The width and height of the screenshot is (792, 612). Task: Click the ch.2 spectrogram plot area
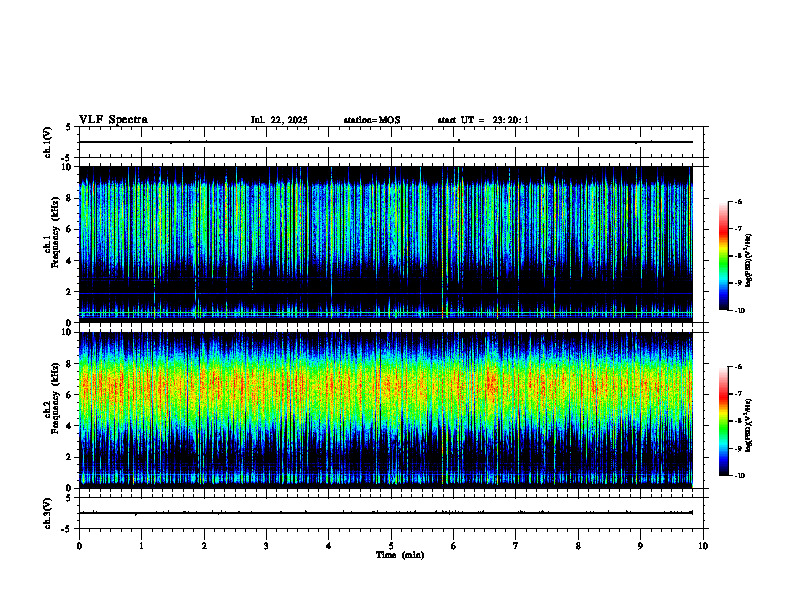pyautogui.click(x=385, y=410)
